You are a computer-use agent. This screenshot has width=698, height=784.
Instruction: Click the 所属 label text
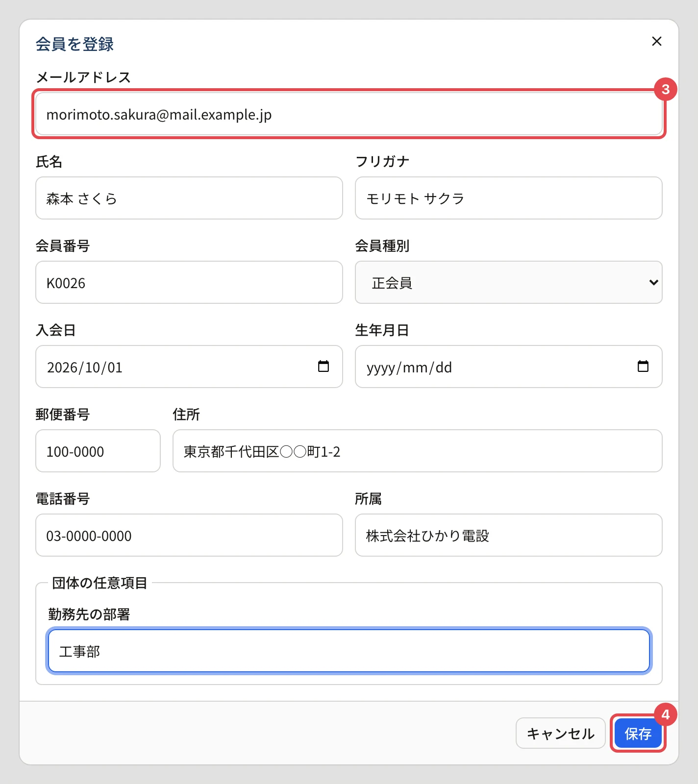pyautogui.click(x=369, y=499)
